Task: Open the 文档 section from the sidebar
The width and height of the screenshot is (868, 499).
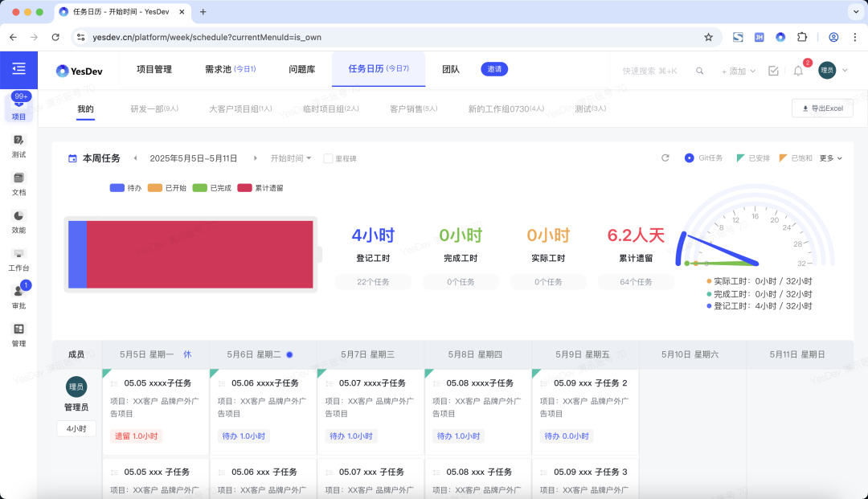Action: [x=18, y=183]
